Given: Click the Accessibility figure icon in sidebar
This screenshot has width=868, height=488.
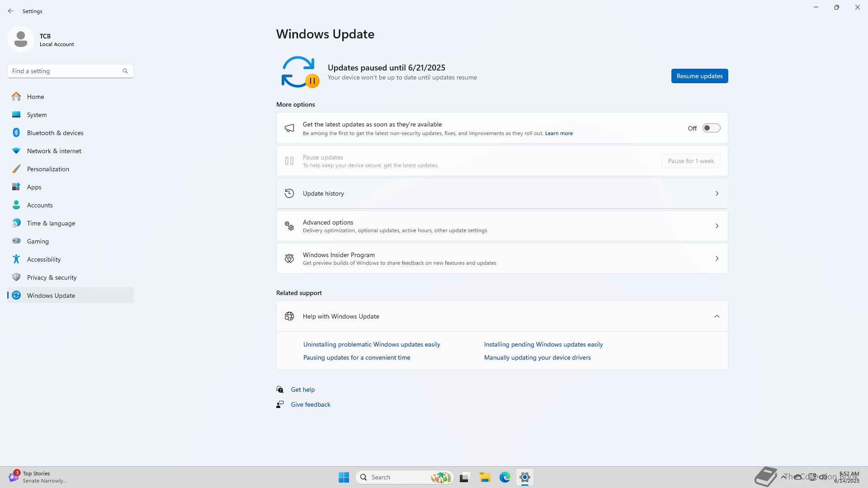Looking at the screenshot, I should click(16, 259).
